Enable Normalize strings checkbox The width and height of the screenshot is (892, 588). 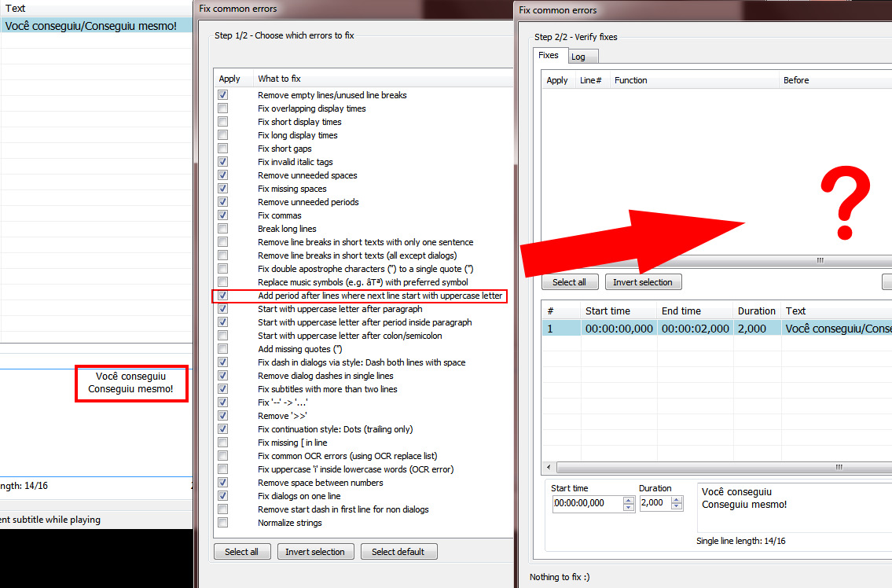tap(223, 523)
